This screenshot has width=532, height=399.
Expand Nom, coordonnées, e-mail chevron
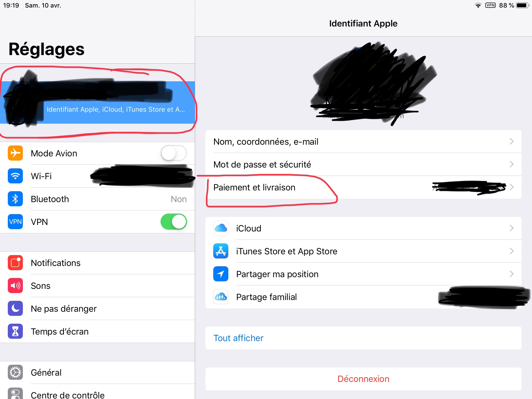pyautogui.click(x=511, y=142)
